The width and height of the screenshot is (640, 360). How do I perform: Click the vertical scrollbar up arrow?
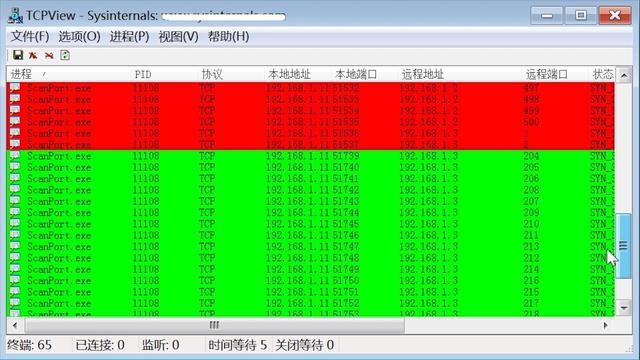coord(624,75)
